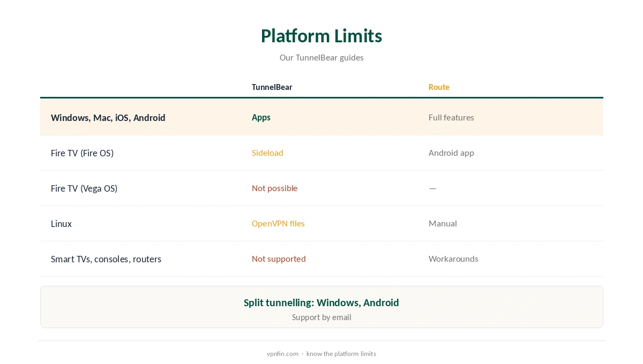
Task: Click the 'Support by email' text
Action: pyautogui.click(x=322, y=317)
